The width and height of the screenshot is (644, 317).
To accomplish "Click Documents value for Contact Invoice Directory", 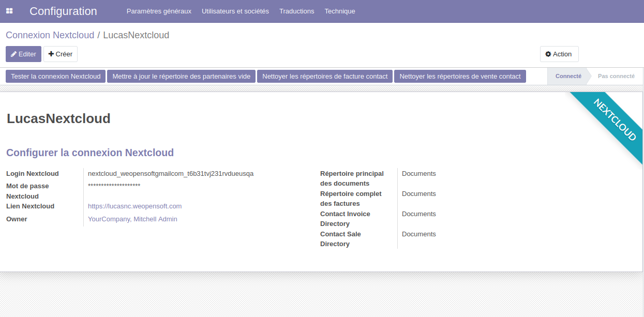I will [419, 214].
